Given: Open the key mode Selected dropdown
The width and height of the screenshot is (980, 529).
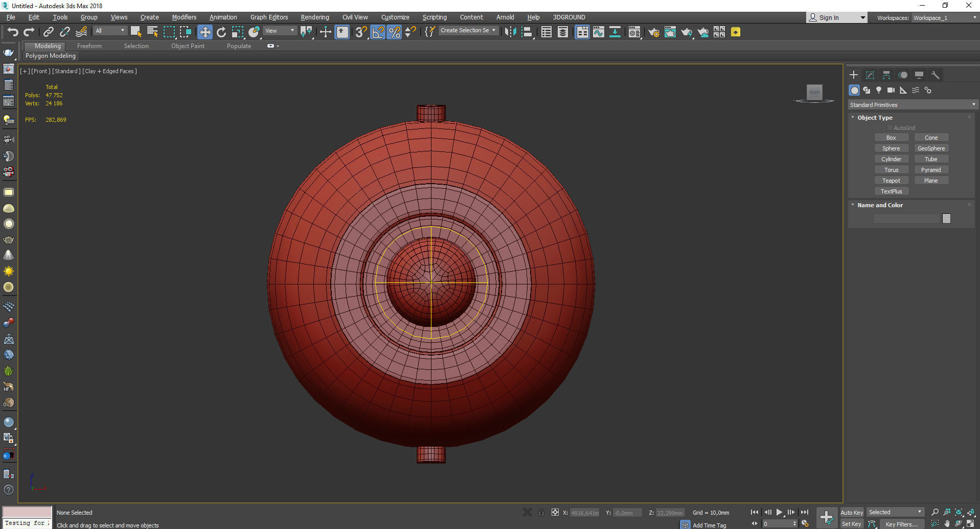Looking at the screenshot, I should coord(895,512).
